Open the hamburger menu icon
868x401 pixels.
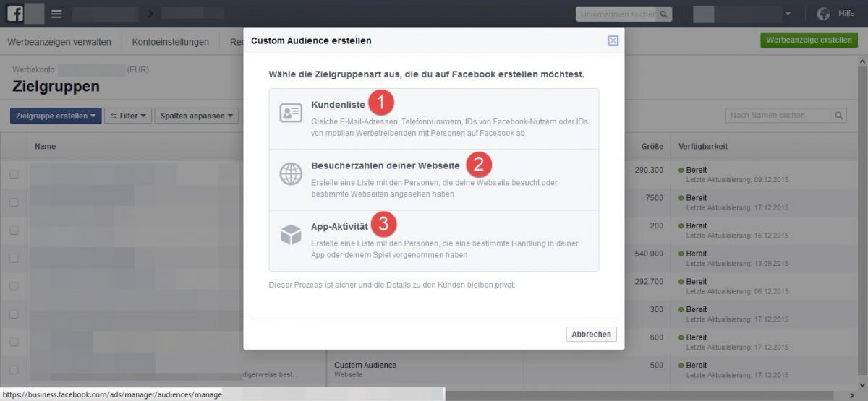click(56, 14)
